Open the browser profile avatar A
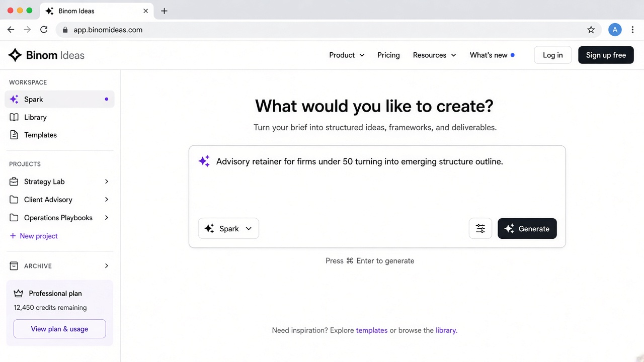 tap(615, 30)
